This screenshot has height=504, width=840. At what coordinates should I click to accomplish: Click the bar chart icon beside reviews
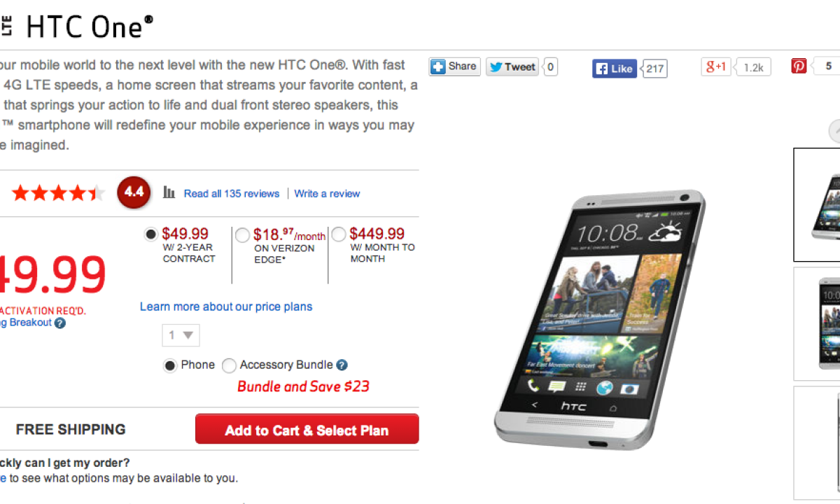pos(169,192)
